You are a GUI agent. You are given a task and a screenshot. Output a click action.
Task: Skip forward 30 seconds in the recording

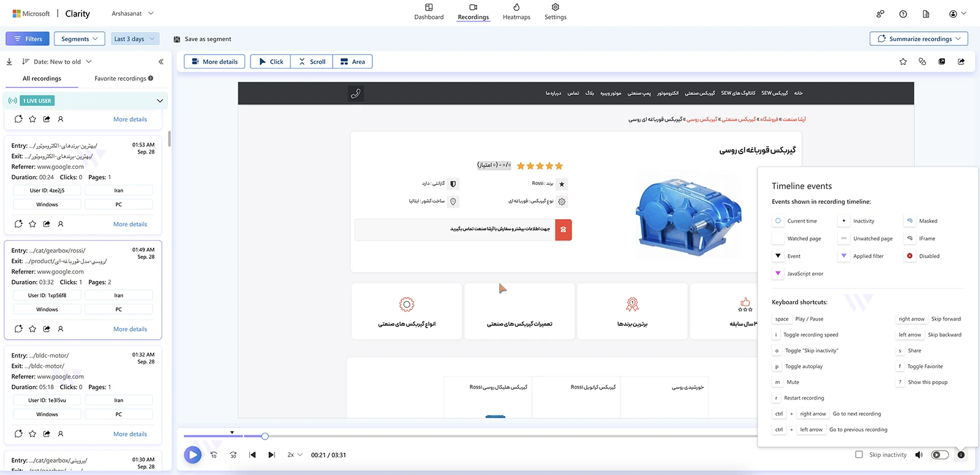point(233,455)
